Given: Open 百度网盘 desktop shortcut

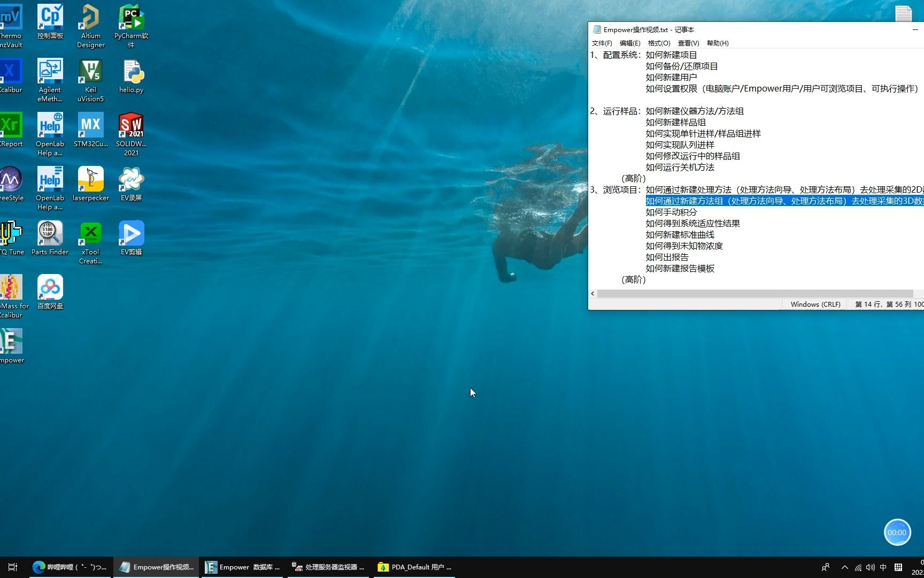Looking at the screenshot, I should pyautogui.click(x=50, y=292).
